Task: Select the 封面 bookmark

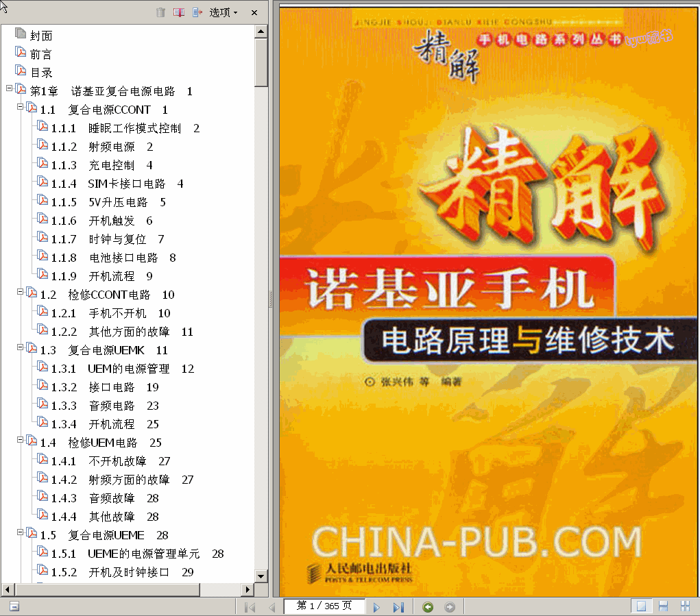Action: (x=40, y=34)
